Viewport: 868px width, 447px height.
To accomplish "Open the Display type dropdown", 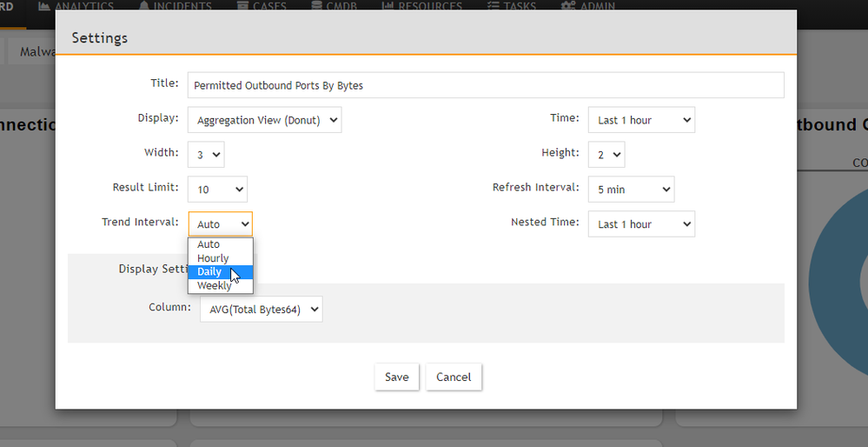I will (x=264, y=120).
